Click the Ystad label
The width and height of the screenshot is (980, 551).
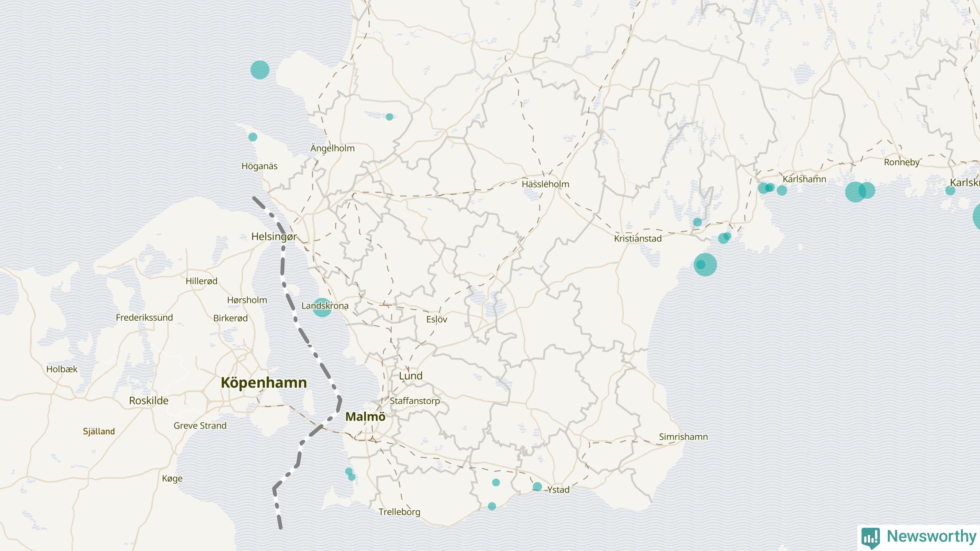point(559,490)
